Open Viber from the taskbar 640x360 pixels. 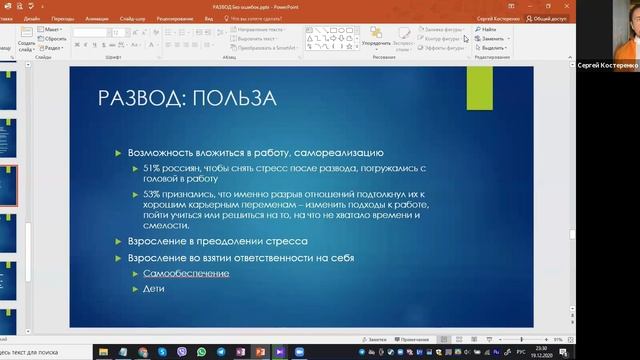(x=182, y=352)
